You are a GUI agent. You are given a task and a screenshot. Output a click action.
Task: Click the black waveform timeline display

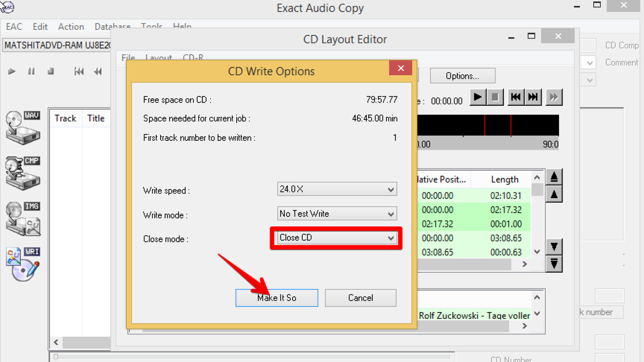pos(488,125)
